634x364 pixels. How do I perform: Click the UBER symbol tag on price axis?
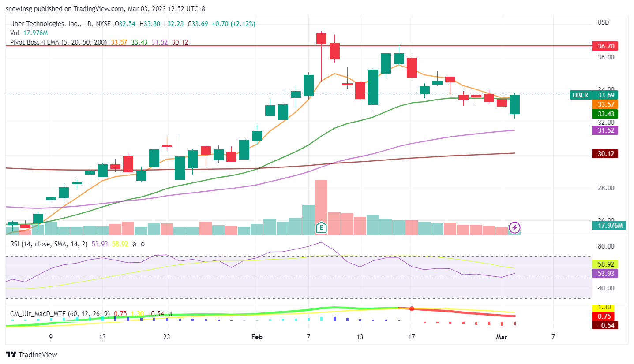click(581, 95)
